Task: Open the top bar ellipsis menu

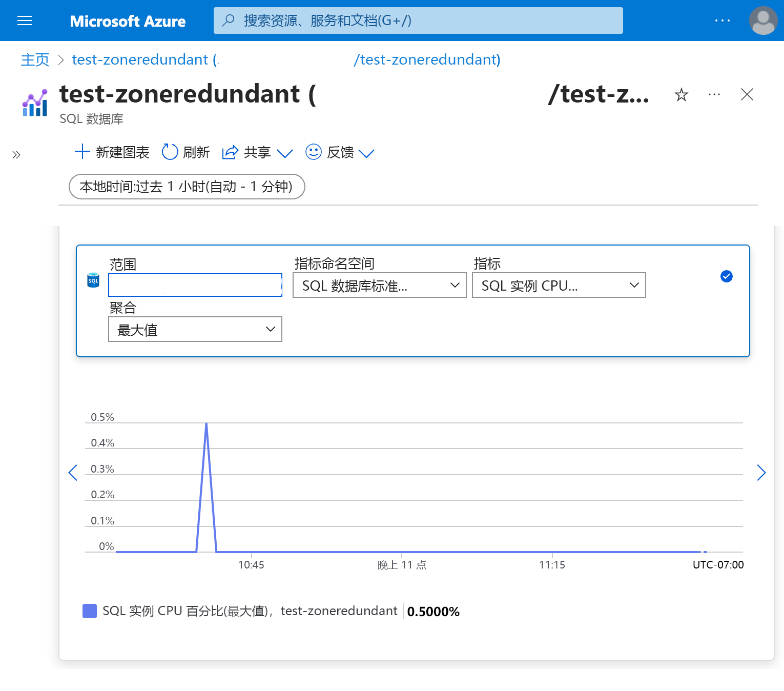Action: click(722, 21)
